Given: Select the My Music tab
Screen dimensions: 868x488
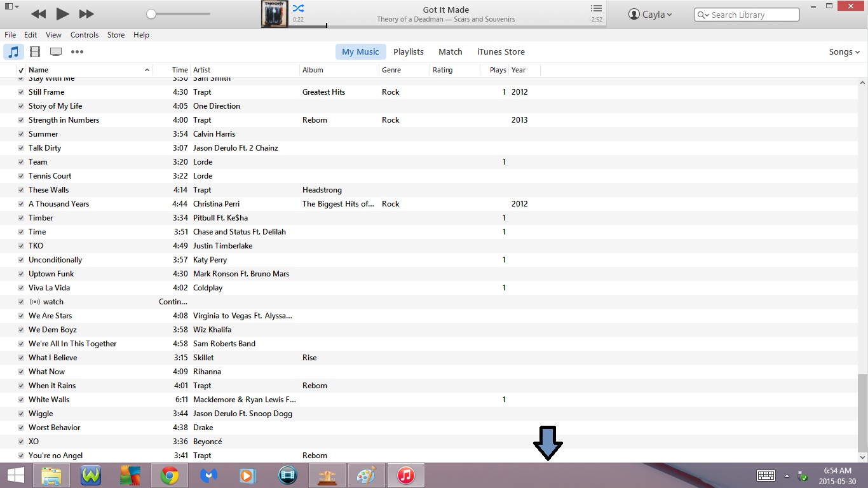Looking at the screenshot, I should click(360, 52).
